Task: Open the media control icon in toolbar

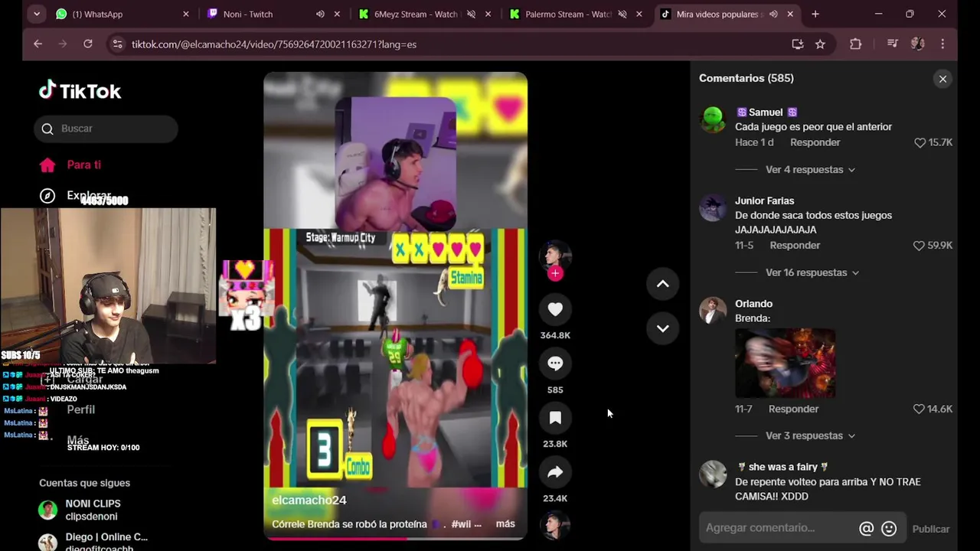Action: click(x=892, y=44)
